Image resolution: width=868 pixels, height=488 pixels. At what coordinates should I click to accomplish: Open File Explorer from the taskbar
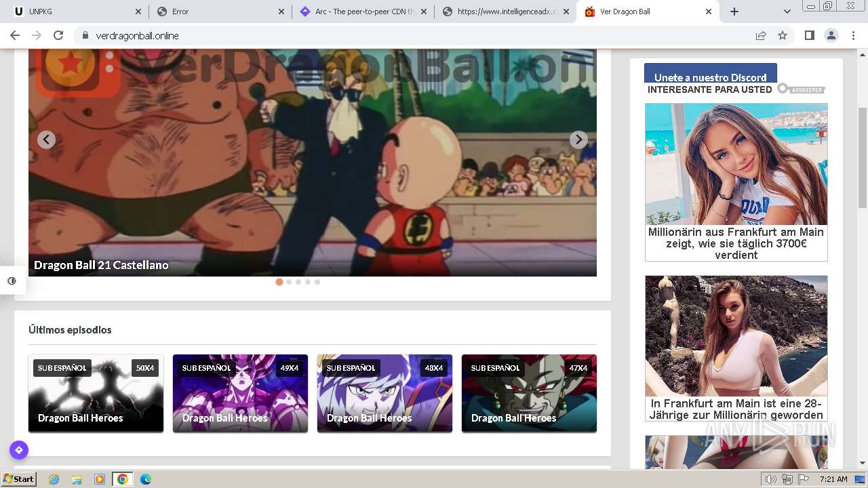[x=77, y=479]
